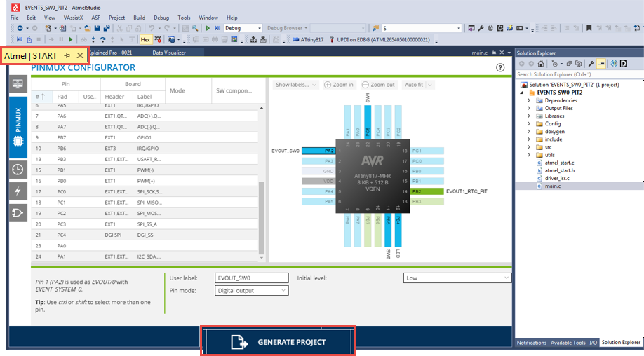The image size is (644, 356).
Task: Open the Debug configuration dropdown
Action: point(243,28)
